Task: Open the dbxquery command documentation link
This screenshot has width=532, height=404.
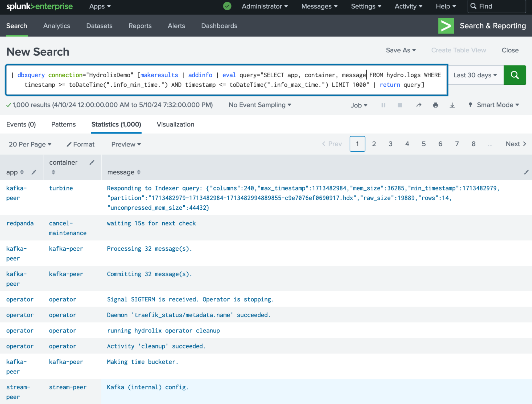Action: [31, 75]
